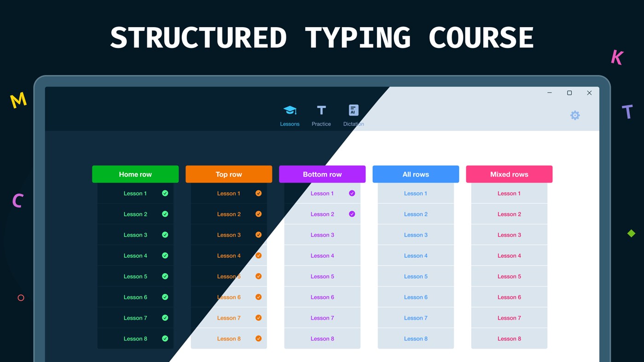This screenshot has width=644, height=362.
Task: Toggle completion check on Top row Lesson 5
Action: (x=258, y=276)
